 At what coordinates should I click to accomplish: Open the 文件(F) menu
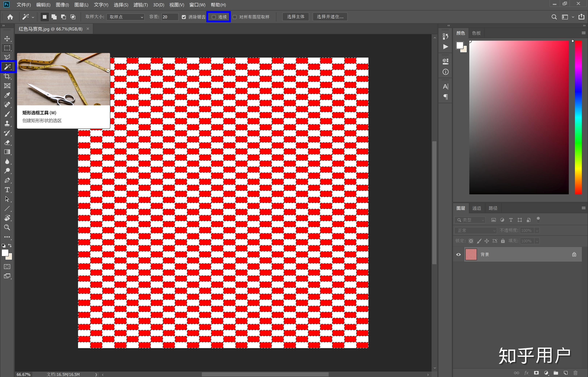(23, 5)
